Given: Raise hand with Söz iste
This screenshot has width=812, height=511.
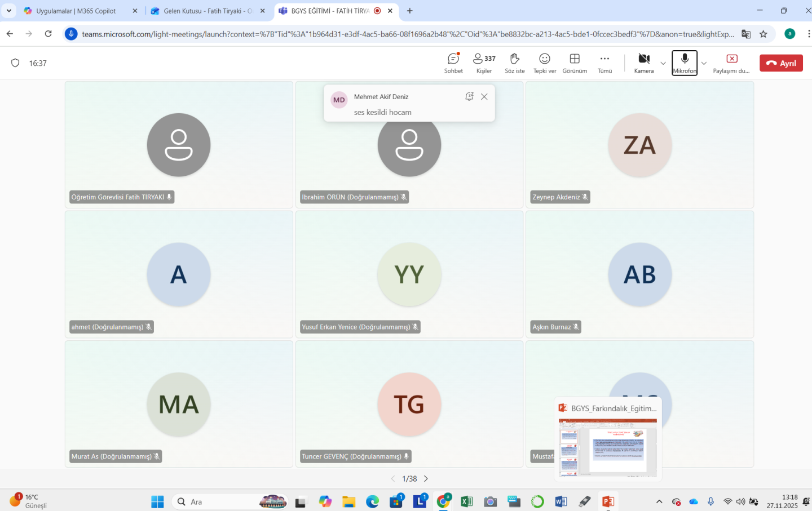Looking at the screenshot, I should coord(514,63).
